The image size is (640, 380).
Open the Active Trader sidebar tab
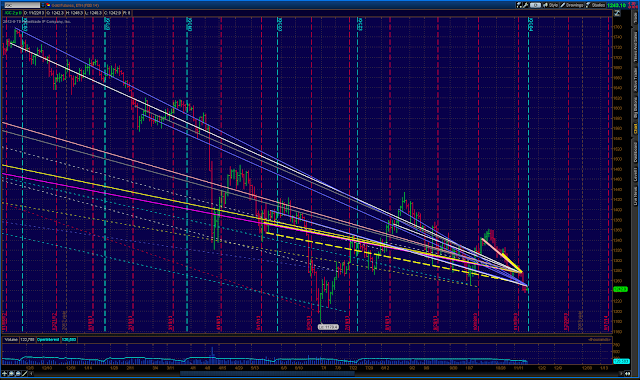[x=635, y=80]
